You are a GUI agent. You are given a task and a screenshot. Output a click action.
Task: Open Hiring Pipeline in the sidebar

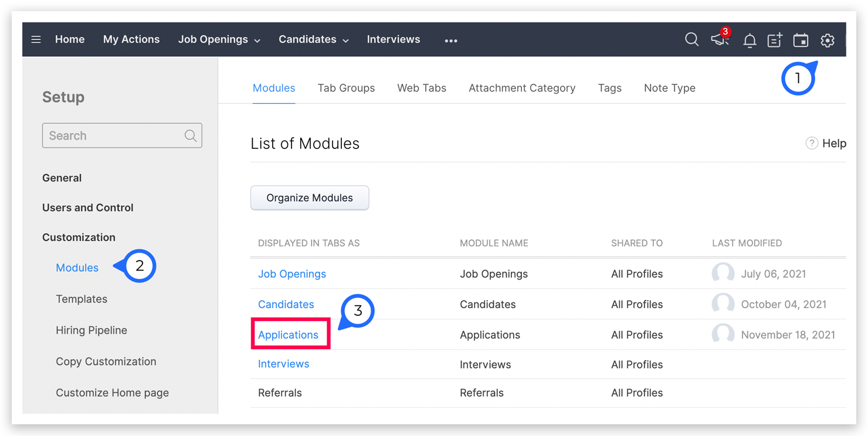click(x=91, y=330)
